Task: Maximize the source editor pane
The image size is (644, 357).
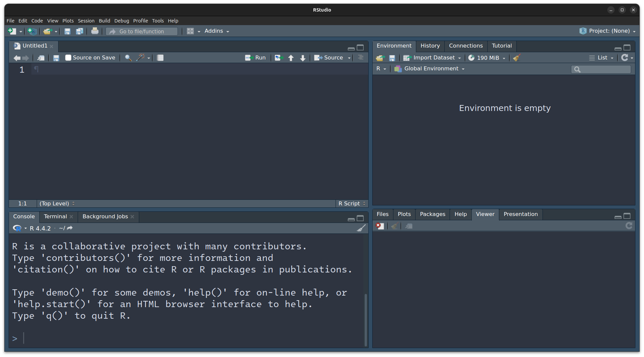Action: [360, 48]
